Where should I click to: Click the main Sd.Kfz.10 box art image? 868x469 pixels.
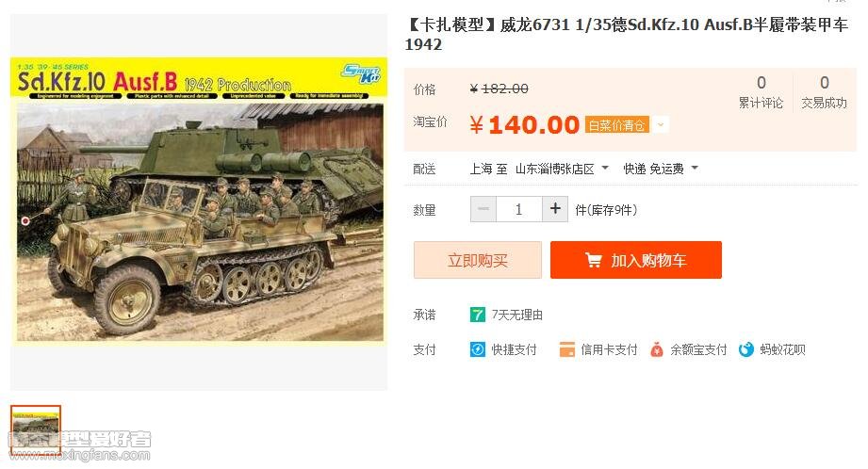pos(199,201)
